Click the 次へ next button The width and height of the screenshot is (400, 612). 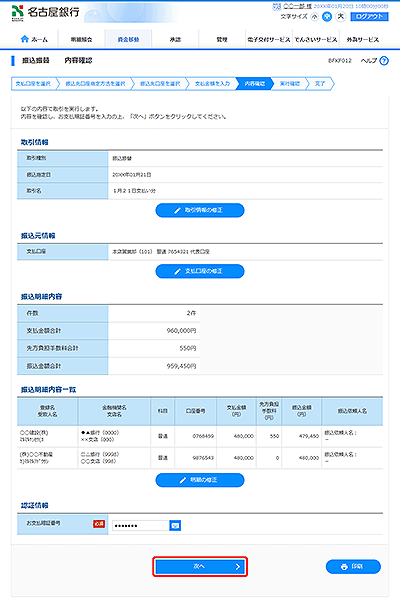pos(200,567)
